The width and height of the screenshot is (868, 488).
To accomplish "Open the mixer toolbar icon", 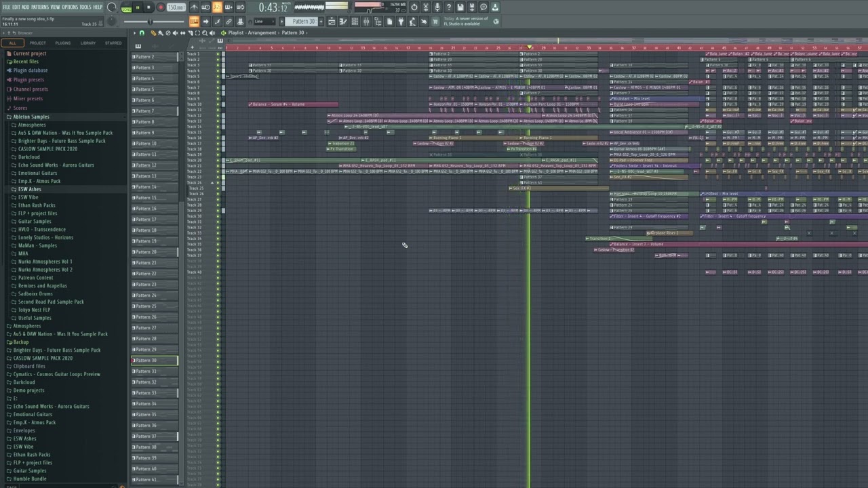I will click(x=366, y=22).
